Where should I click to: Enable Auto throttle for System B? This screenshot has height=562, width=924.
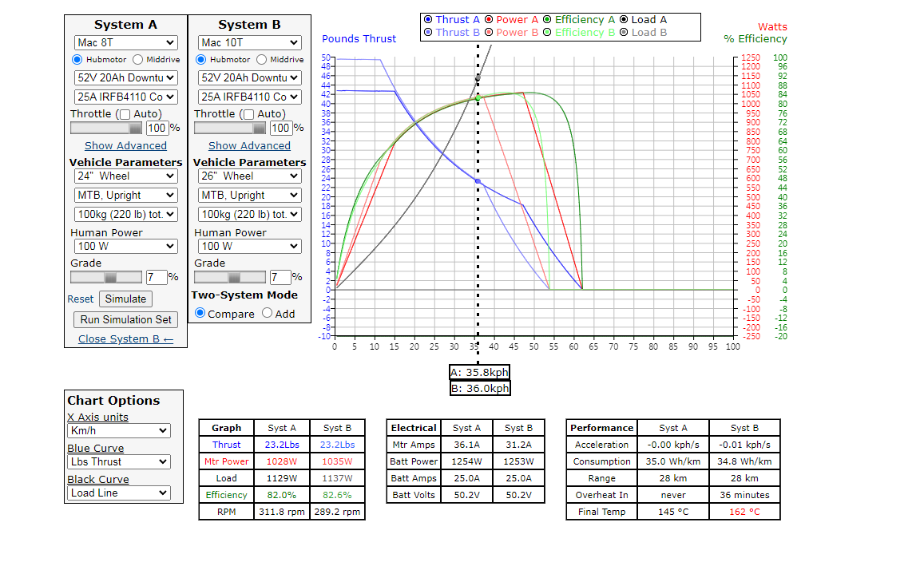click(x=248, y=114)
